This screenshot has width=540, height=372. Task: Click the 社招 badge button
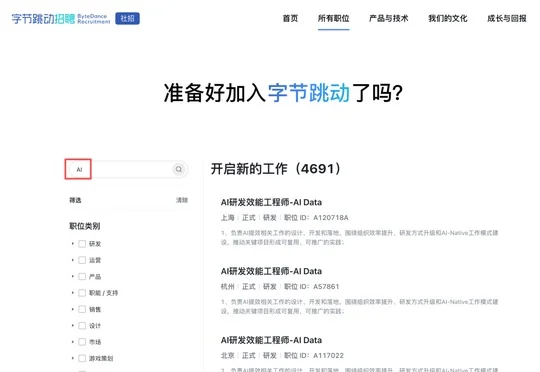127,19
